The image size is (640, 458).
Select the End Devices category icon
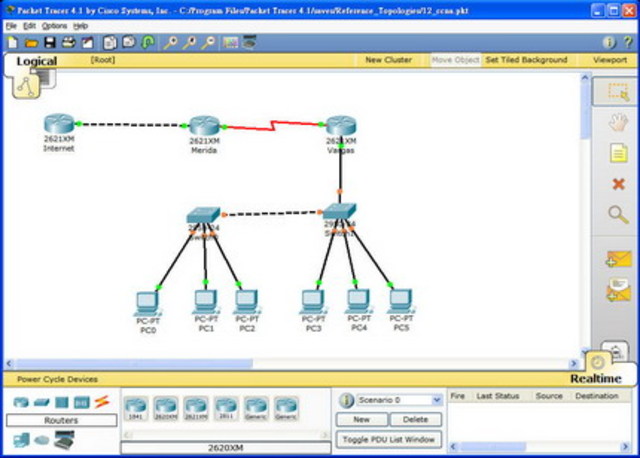click(x=21, y=440)
